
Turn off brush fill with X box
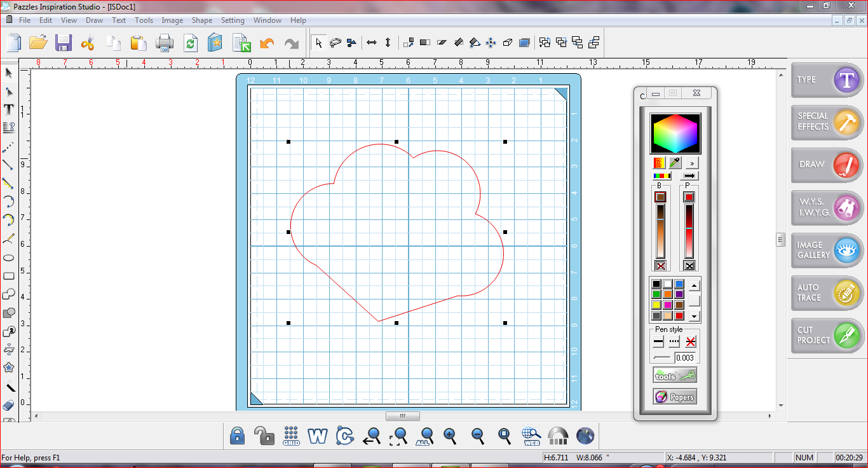coord(661,266)
